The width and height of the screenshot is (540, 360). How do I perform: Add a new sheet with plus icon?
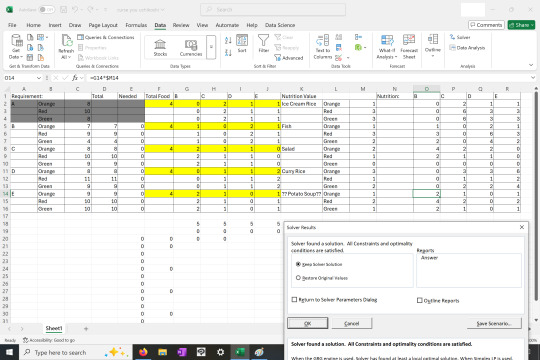tap(86, 329)
